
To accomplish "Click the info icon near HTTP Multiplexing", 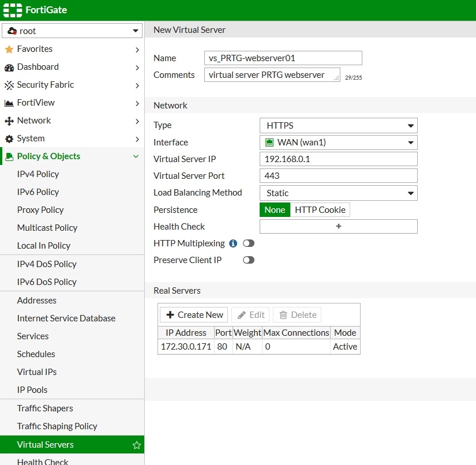I will pyautogui.click(x=233, y=243).
